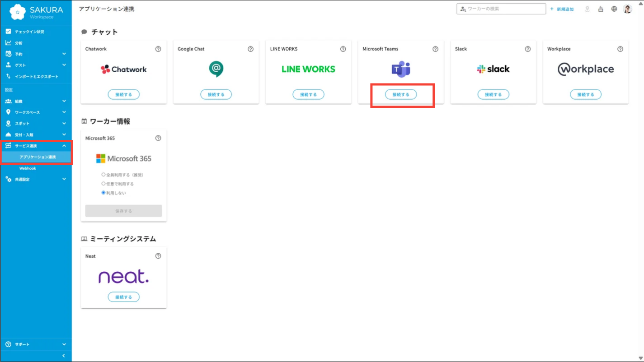Screen dimensions: 644x362
Task: Open help for the Chatwork card
Action: (158, 49)
